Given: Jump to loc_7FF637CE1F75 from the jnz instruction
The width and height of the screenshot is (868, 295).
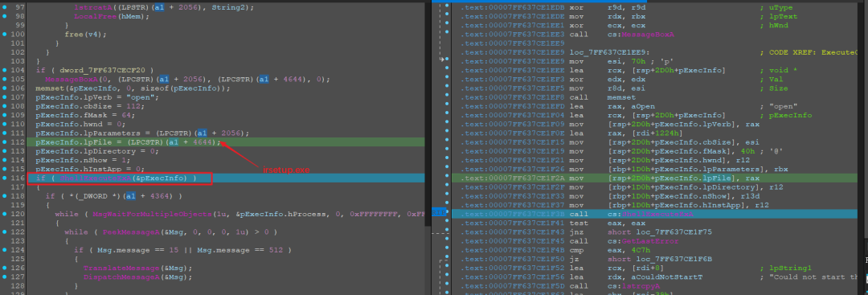Looking at the screenshot, I should click(x=665, y=232).
